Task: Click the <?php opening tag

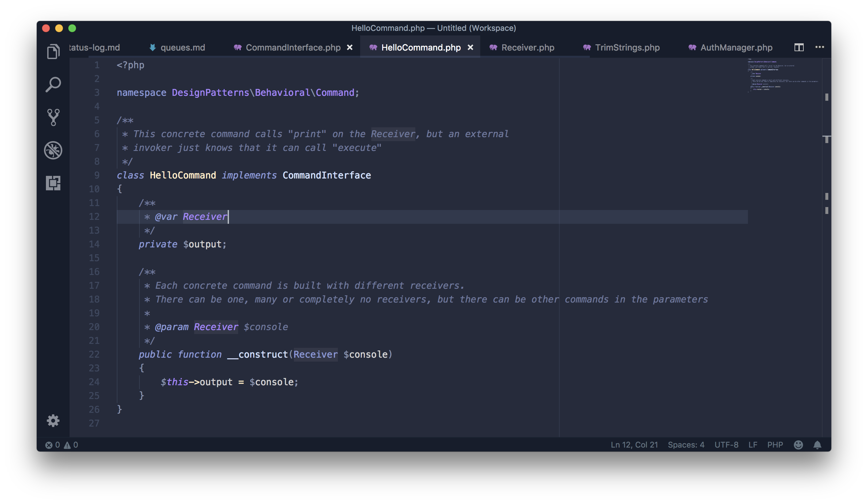Action: click(131, 65)
